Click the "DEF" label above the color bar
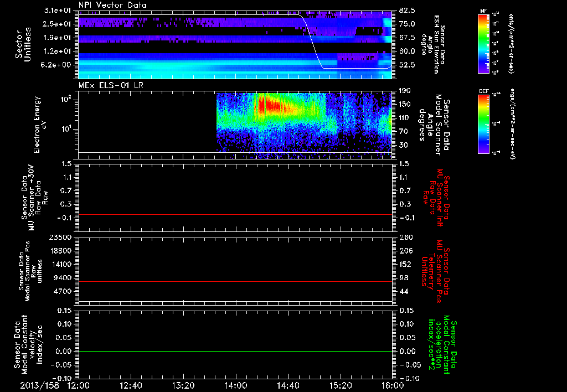Screen dimensions: 567x392 point(484,91)
